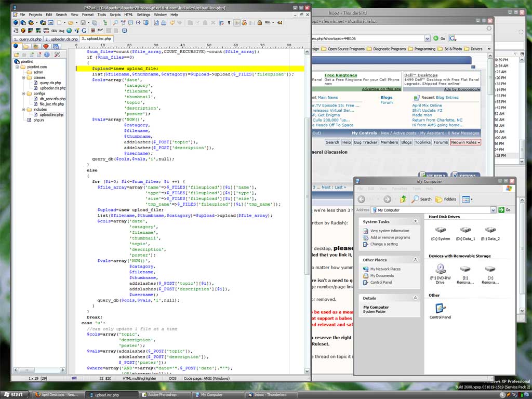Open the HTML menu in PSPad

tap(128, 15)
